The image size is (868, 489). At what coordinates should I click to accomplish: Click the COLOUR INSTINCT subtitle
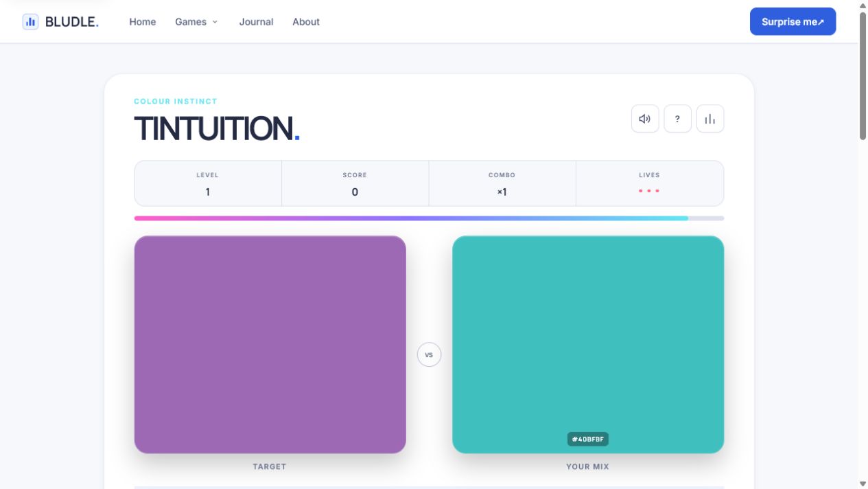[x=176, y=101]
